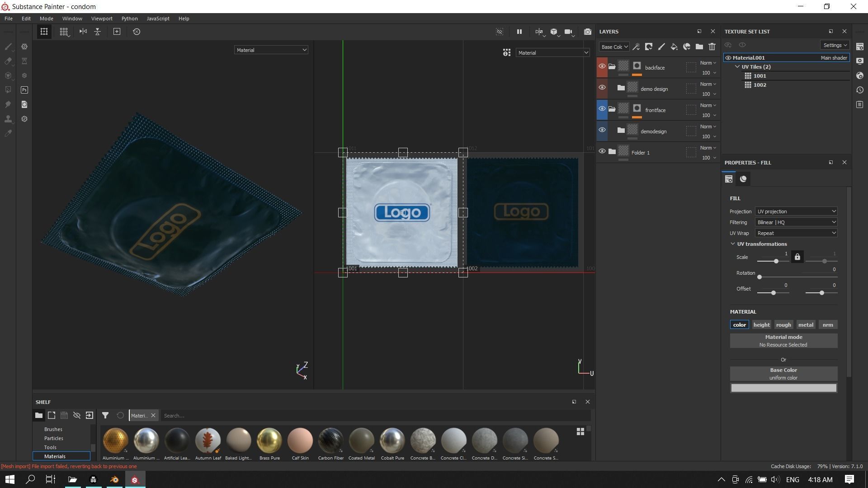The width and height of the screenshot is (868, 488).
Task: Delete the selected layer with the trash icon
Action: [712, 47]
